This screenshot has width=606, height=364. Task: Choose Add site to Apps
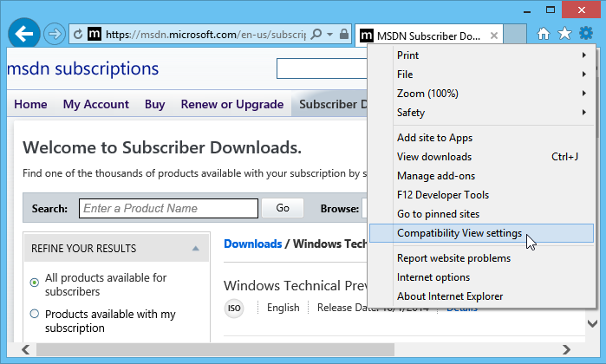click(481, 138)
